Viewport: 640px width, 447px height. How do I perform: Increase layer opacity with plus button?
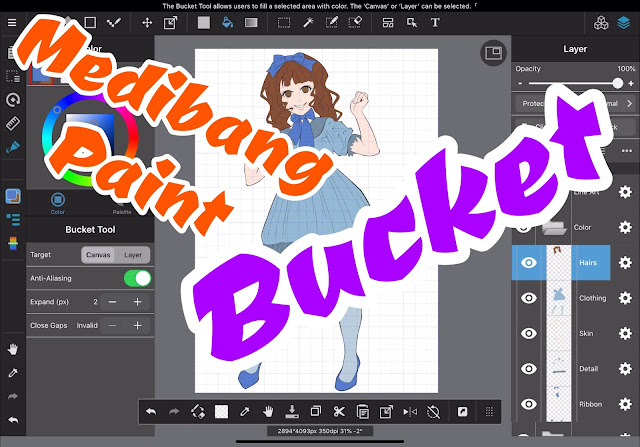click(631, 83)
